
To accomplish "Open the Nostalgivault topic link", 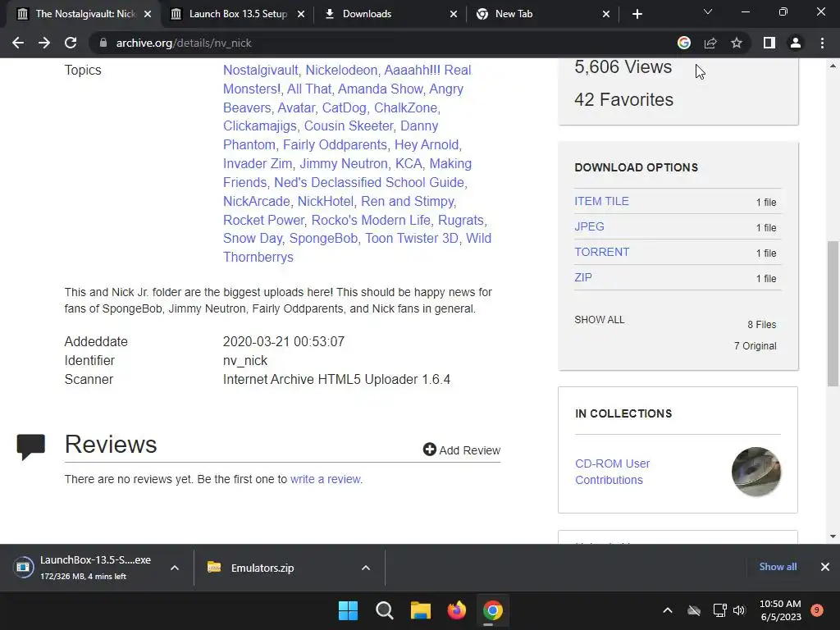I will 260,71.
